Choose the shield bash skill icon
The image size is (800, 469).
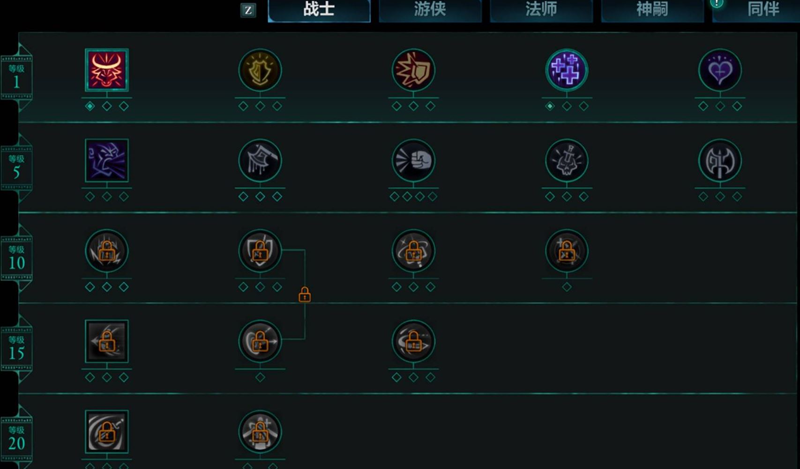[413, 70]
